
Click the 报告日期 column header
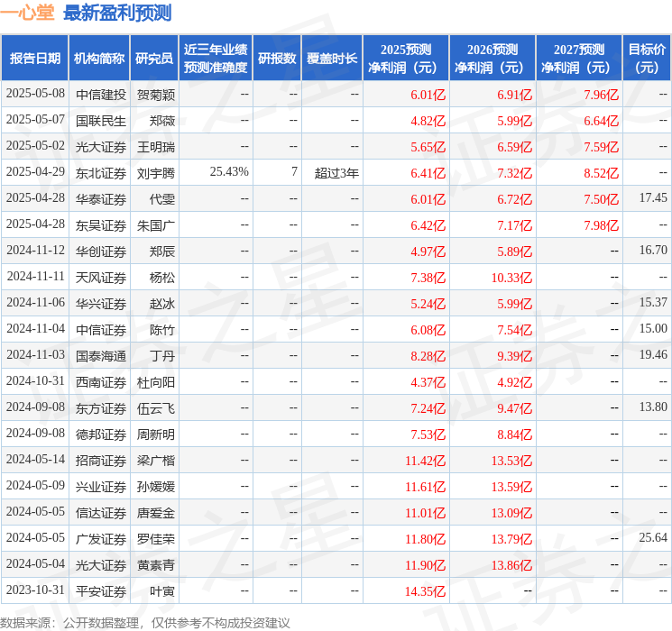[34, 59]
